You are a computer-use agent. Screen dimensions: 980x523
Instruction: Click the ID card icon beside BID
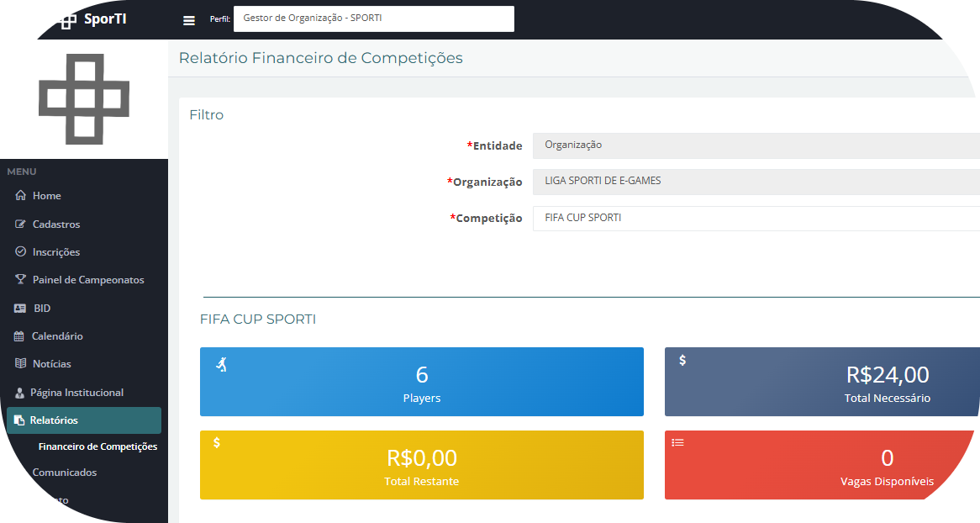click(x=21, y=309)
